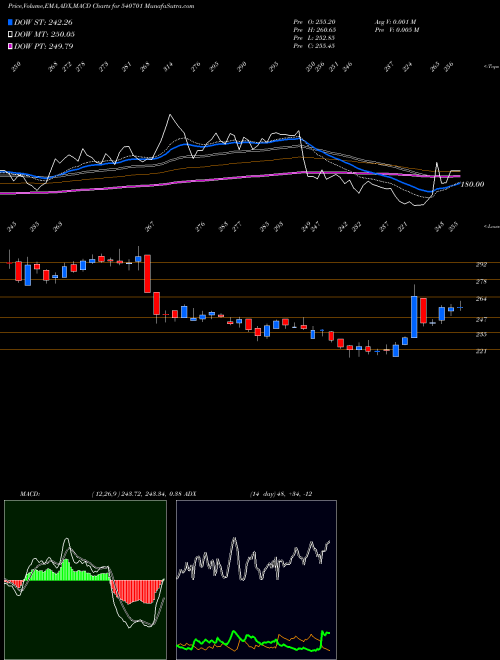500x660 pixels.
Task: Click the 264 price level label
Action: tap(481, 299)
